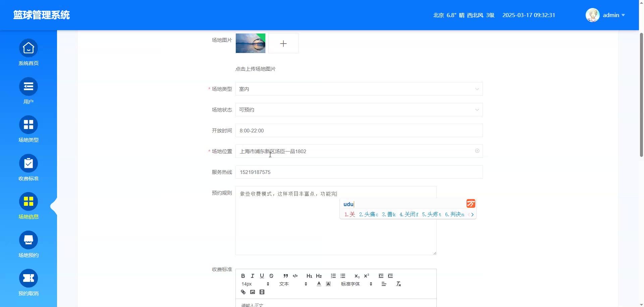Expand the 场地类型 dropdown
Viewport: 644px width, 307px height.
point(359,89)
